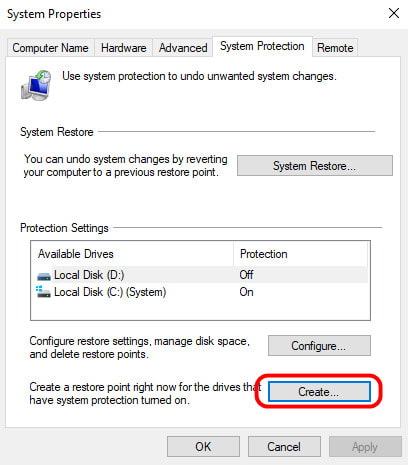Click the Off protection status for D:

[246, 275]
